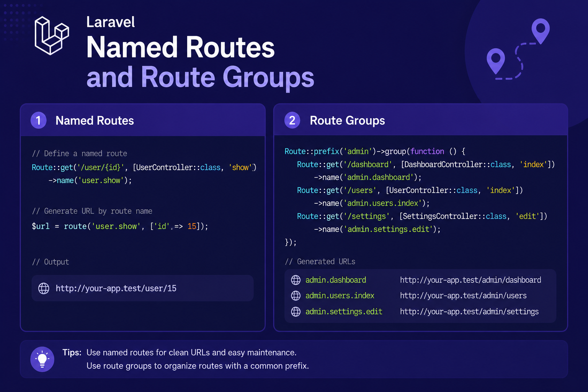Viewport: 588px width, 392px height.
Task: Click the Route::prefix('admin')->group line
Action: coord(375,152)
